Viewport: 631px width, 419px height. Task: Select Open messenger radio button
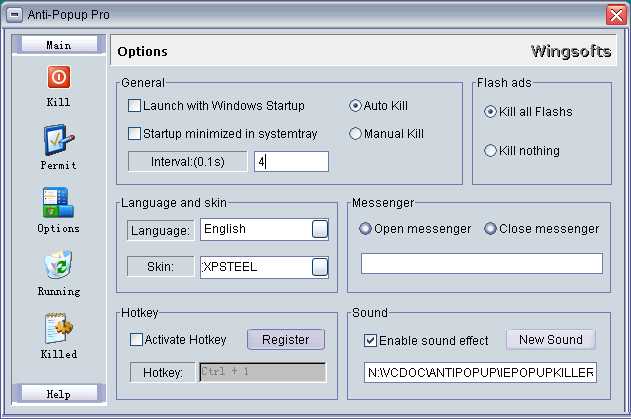365,229
